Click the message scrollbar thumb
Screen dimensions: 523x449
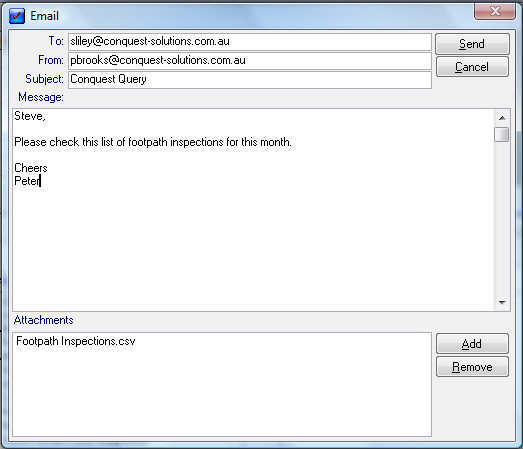[502, 134]
